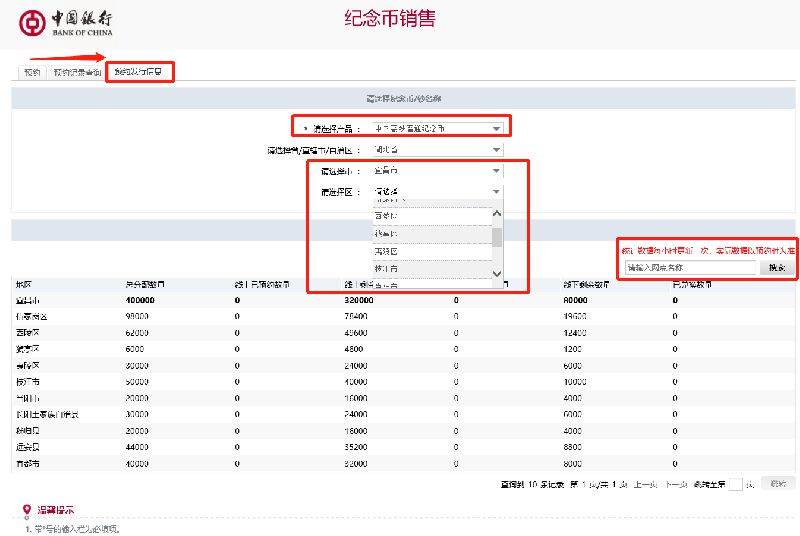Select the highlighted 预约发行信息 tab
Screen dimensions: 800x536
[139, 72]
